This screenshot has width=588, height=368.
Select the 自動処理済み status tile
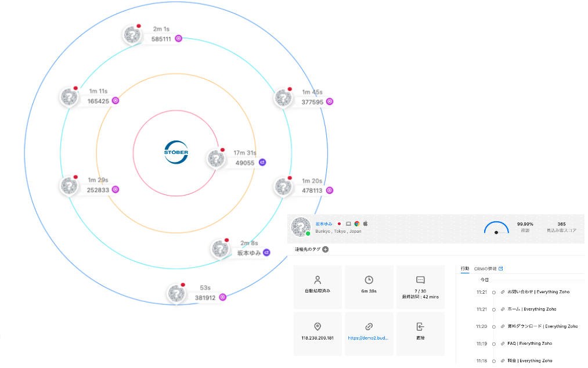[318, 285]
